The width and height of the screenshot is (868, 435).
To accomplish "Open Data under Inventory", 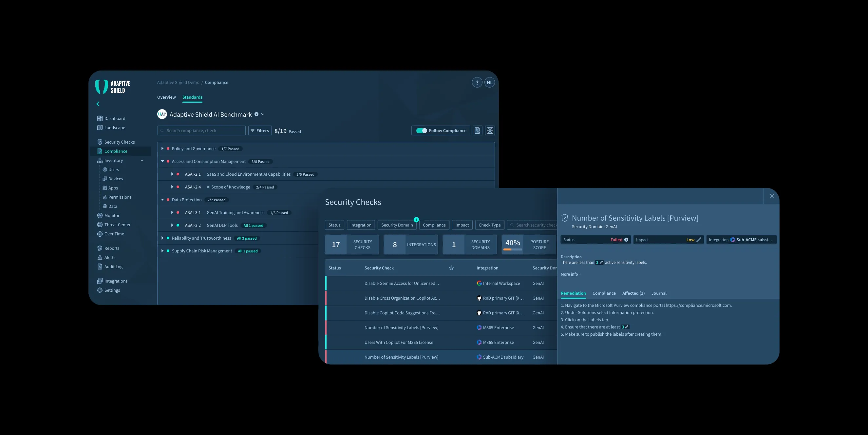I will tap(110, 206).
